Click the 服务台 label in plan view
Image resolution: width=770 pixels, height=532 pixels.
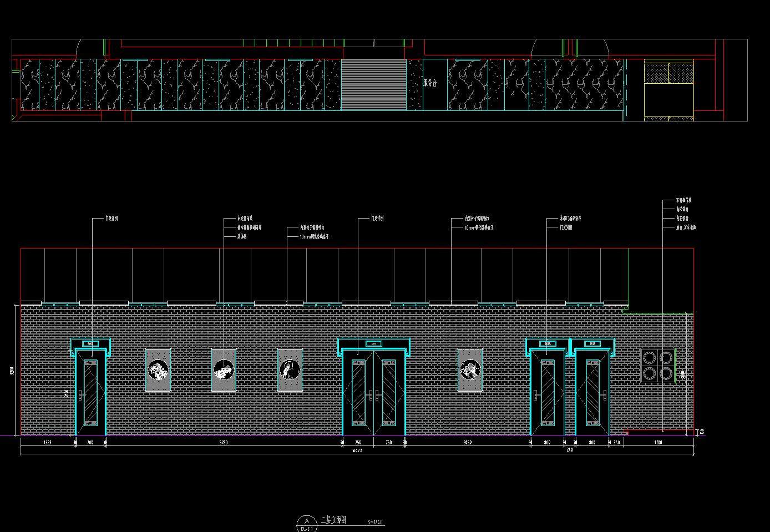[x=430, y=83]
